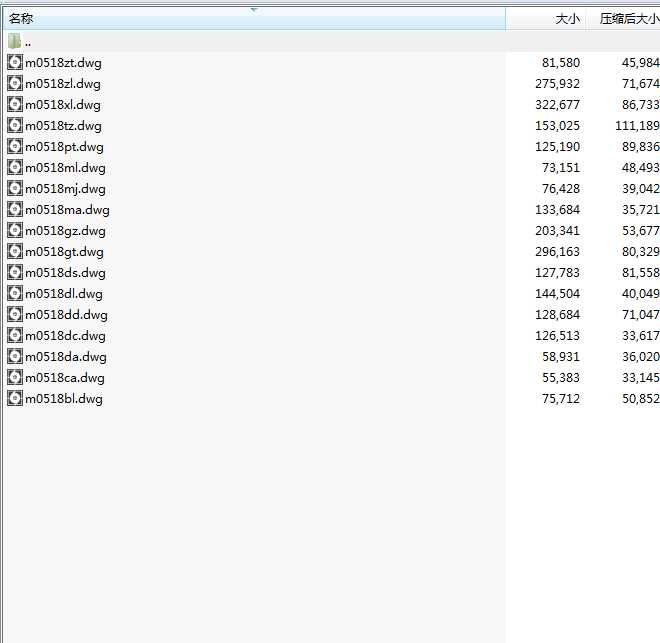Click the m0518mj.dwg file icon
The image size is (660, 643).
coord(15,189)
